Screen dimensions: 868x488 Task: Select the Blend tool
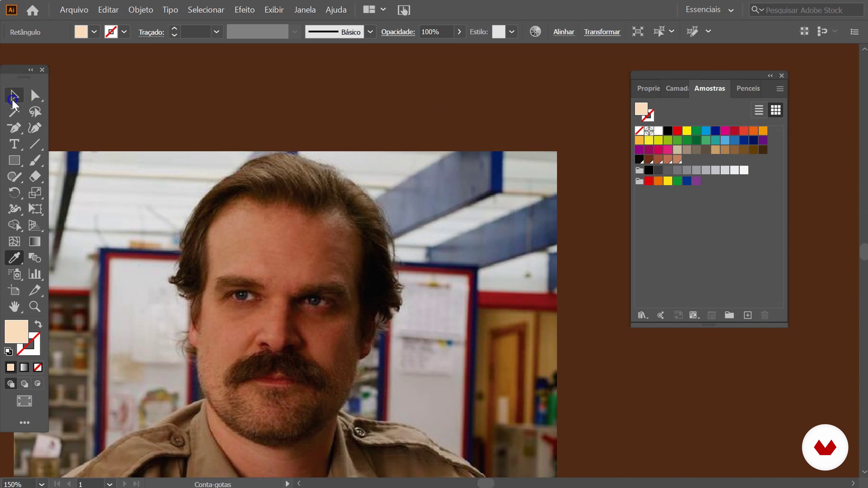tap(35, 258)
